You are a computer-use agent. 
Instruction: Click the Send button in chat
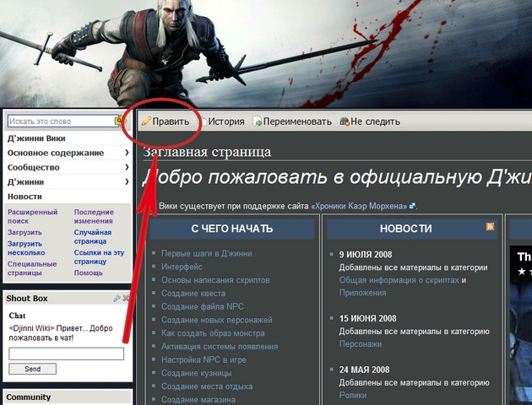pyautogui.click(x=33, y=369)
